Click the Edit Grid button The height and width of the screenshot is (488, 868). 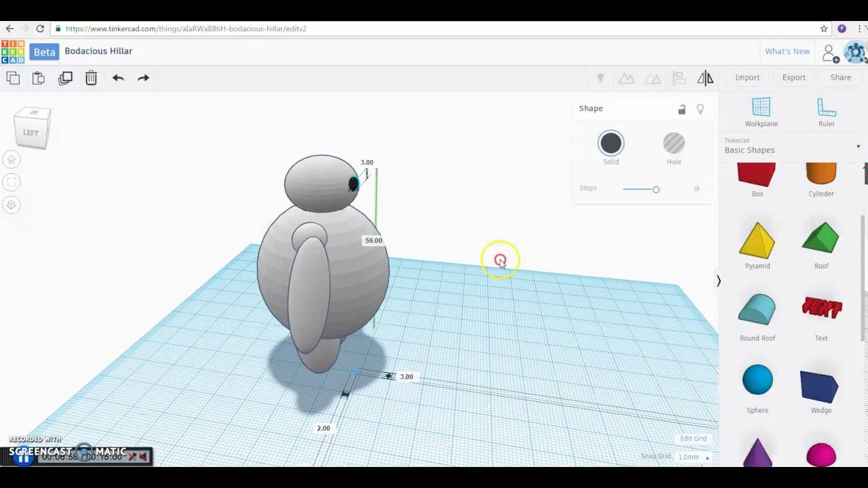tap(693, 439)
